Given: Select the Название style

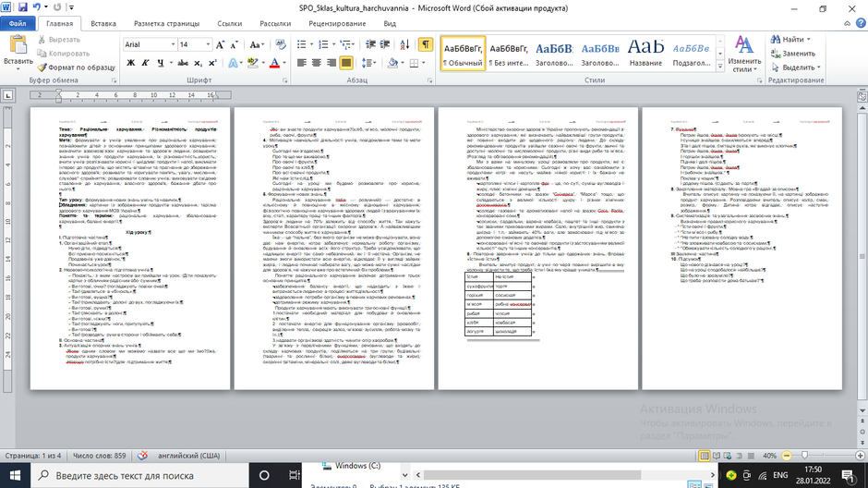Looking at the screenshot, I should (x=645, y=54).
